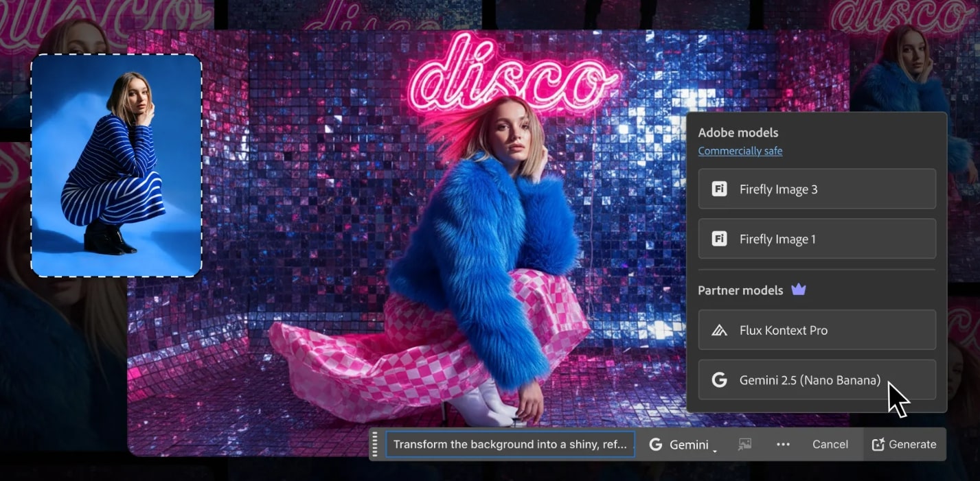Select Gemini 2.5 (Nano Banana) model

(x=817, y=379)
